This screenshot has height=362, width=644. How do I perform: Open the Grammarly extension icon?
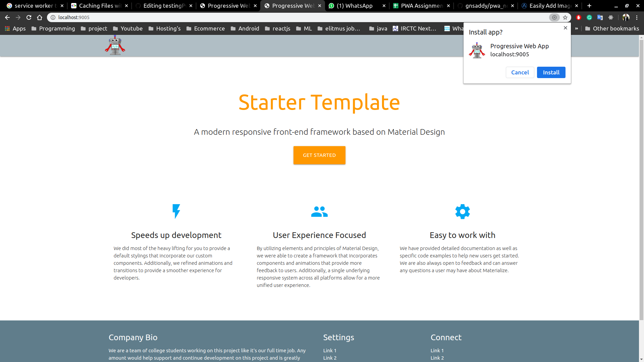coord(589,17)
